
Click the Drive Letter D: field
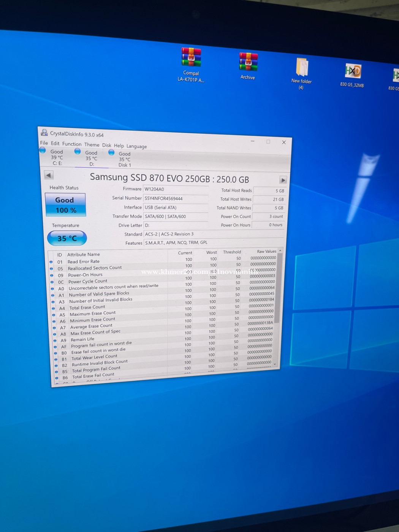coord(176,225)
